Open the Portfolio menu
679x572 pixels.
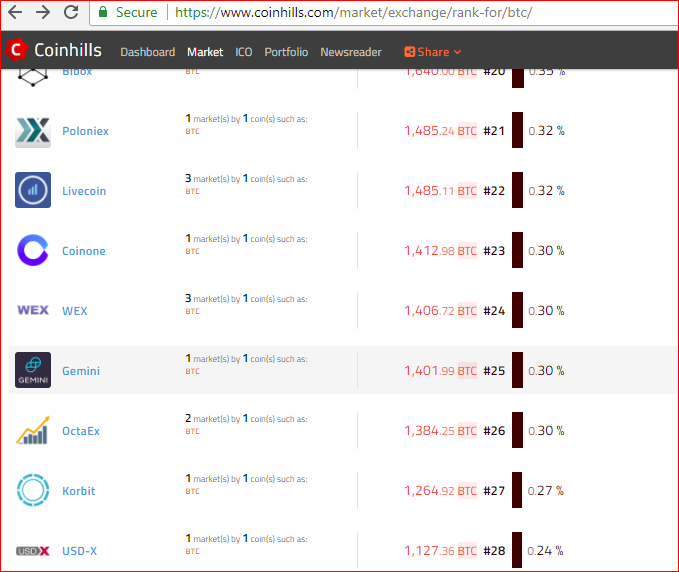coord(286,52)
